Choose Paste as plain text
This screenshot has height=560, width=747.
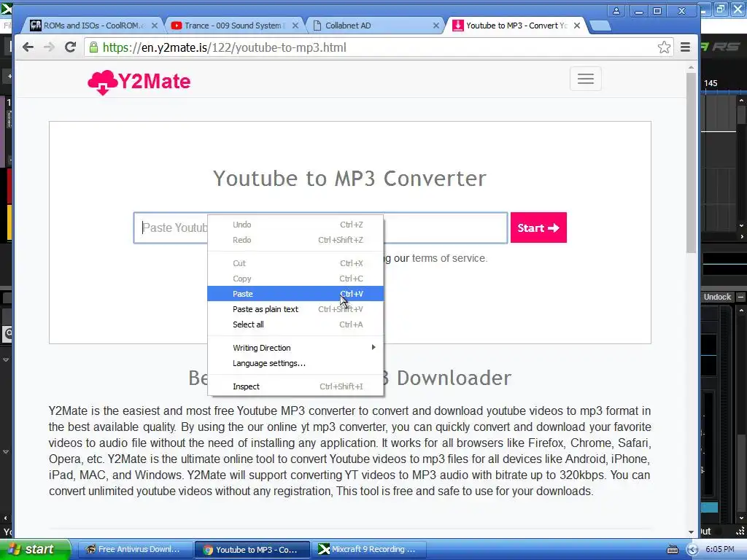(295, 309)
